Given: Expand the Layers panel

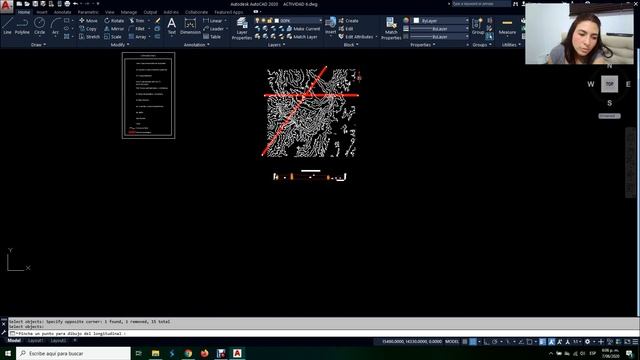Looking at the screenshot, I should click(276, 45).
